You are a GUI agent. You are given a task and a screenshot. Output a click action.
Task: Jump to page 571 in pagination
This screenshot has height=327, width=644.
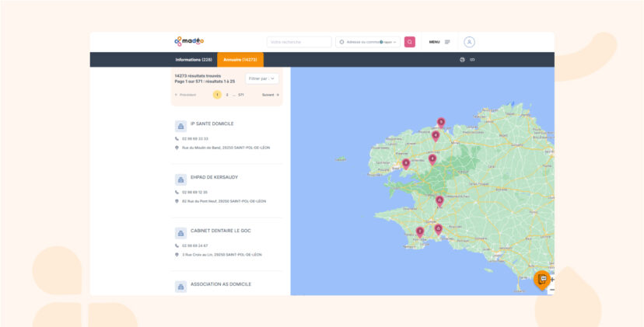pyautogui.click(x=241, y=95)
